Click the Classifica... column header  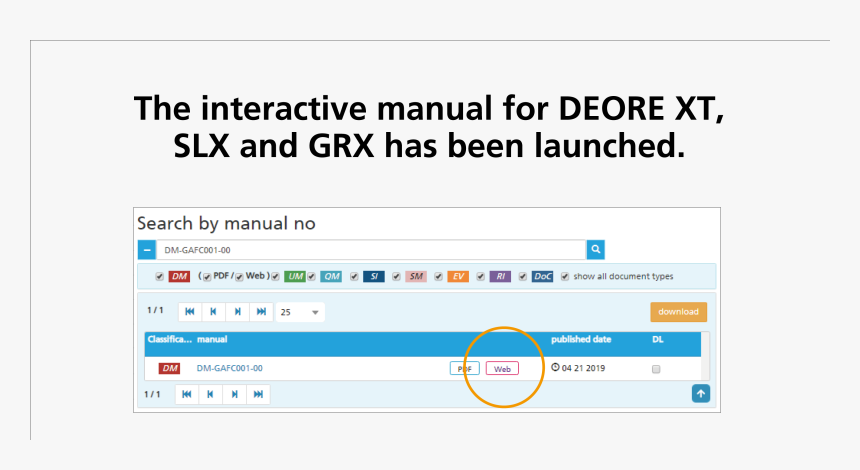[x=169, y=339]
